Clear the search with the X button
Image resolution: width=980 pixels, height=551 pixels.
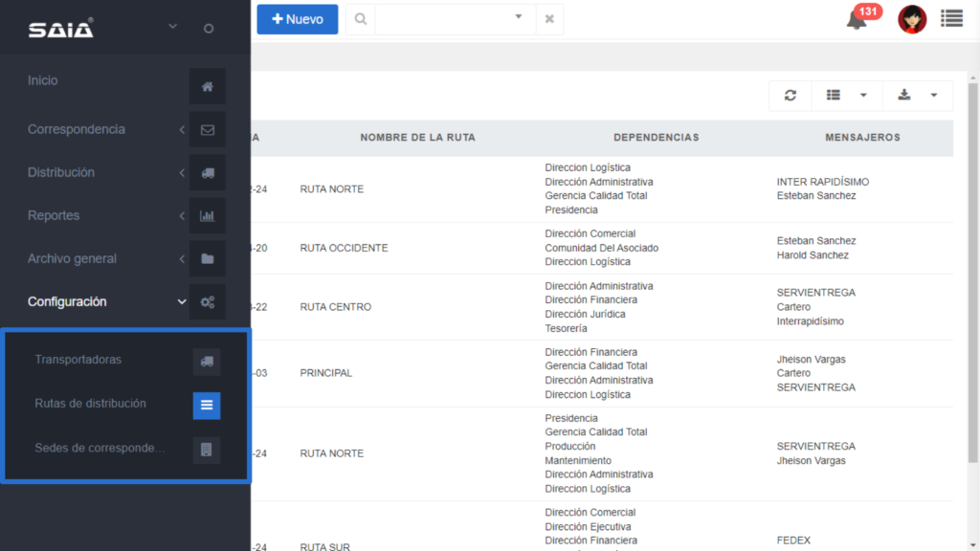tap(549, 19)
